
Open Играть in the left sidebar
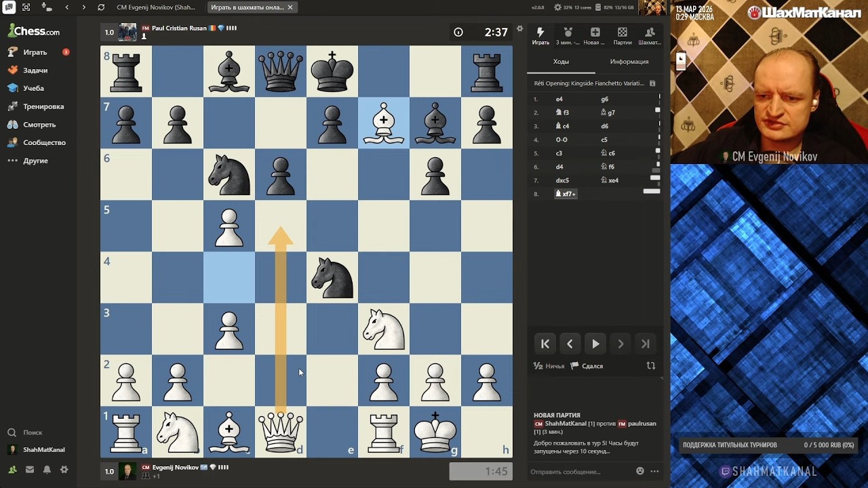click(x=35, y=52)
